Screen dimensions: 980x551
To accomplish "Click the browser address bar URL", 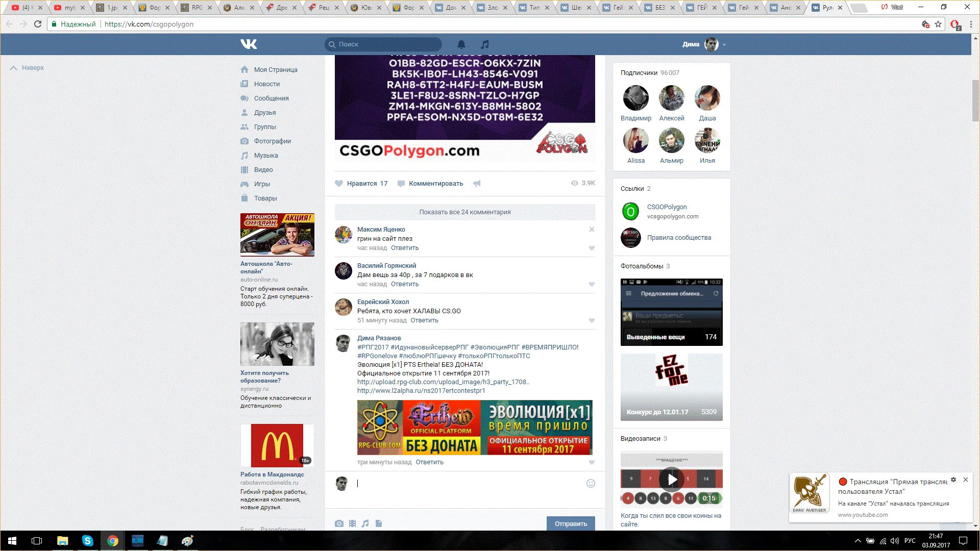I will 149,24.
